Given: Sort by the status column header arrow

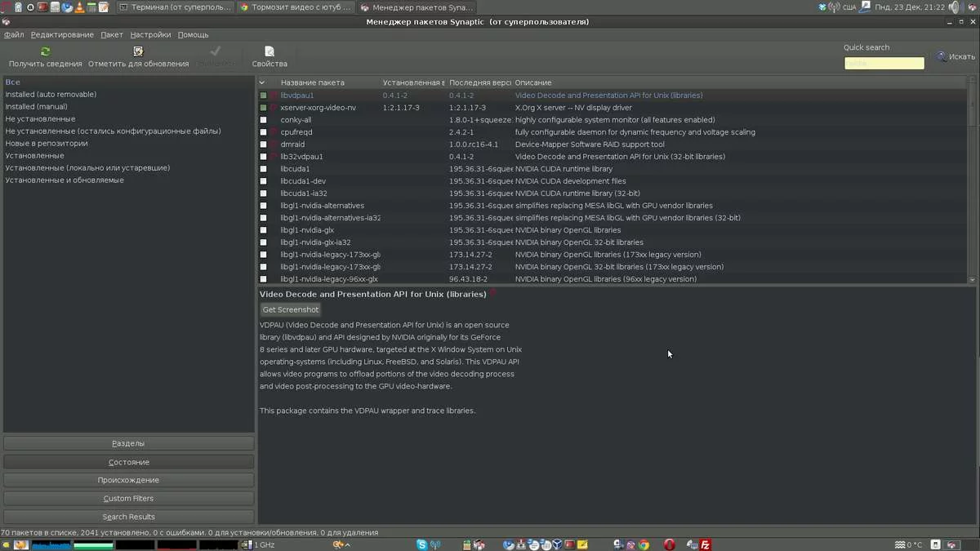Looking at the screenshot, I should tap(262, 82).
